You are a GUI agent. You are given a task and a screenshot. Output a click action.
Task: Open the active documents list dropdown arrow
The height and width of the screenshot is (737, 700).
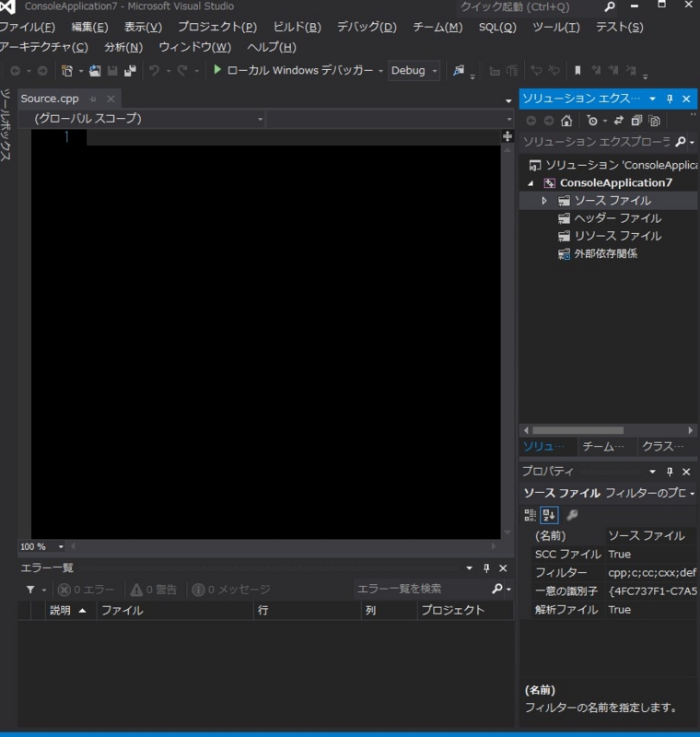(508, 101)
